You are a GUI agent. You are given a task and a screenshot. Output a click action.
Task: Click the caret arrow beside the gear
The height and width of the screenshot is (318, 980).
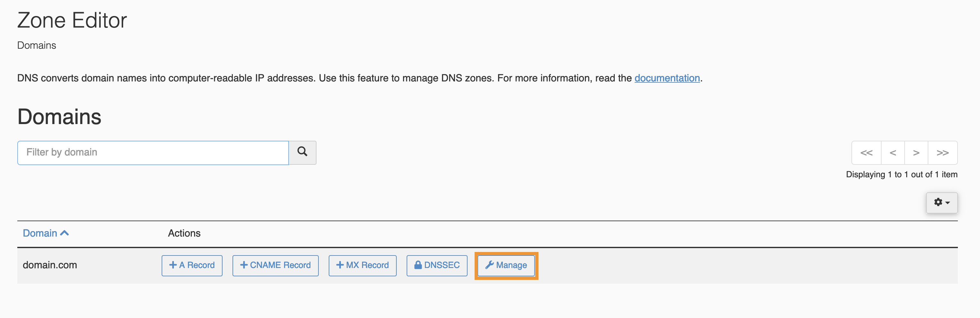[x=948, y=203]
